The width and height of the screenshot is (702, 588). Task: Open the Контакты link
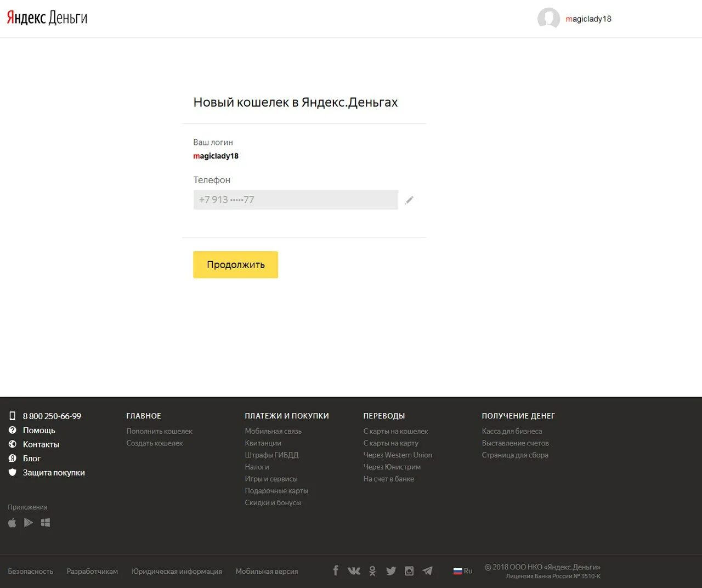[x=41, y=444]
